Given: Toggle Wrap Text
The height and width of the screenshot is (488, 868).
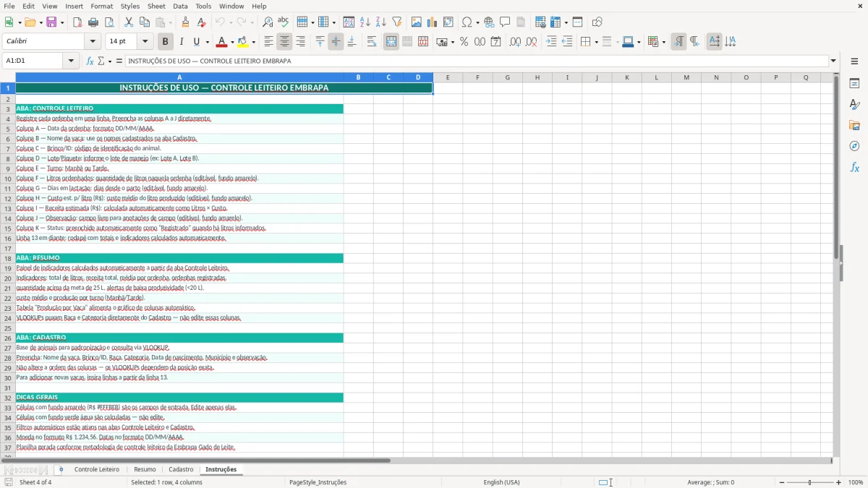Looking at the screenshot, I should point(372,42).
